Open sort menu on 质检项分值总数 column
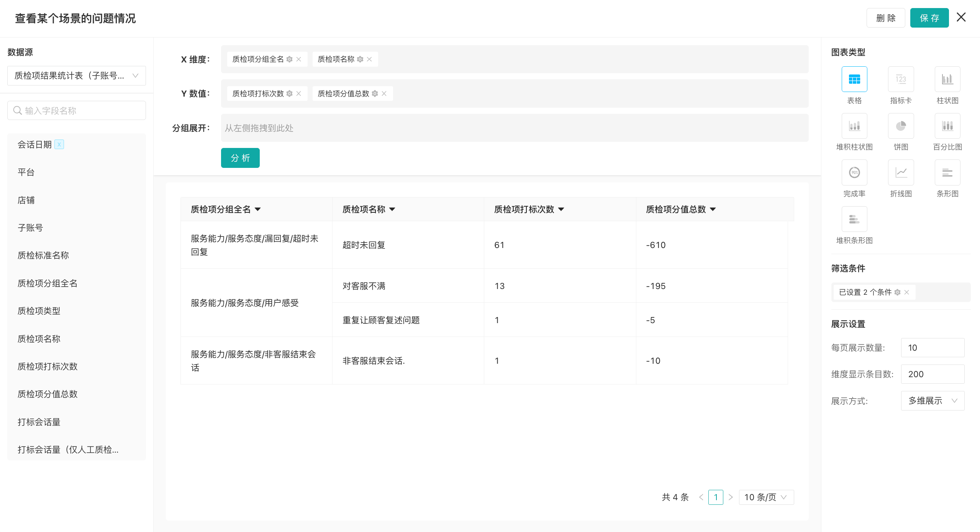Screen dimensions: 980x532 point(713,209)
